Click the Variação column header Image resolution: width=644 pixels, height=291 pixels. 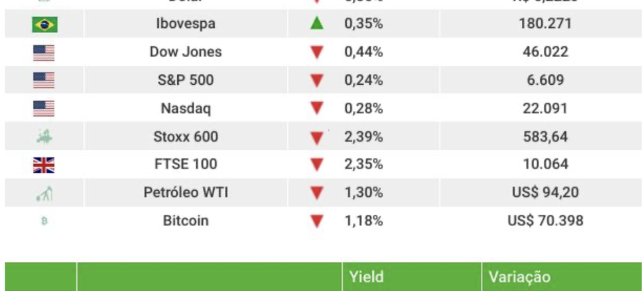coord(519,277)
